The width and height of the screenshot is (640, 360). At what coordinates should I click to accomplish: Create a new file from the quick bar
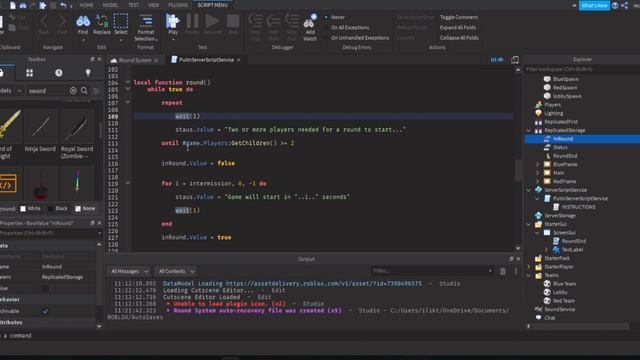tap(13, 5)
